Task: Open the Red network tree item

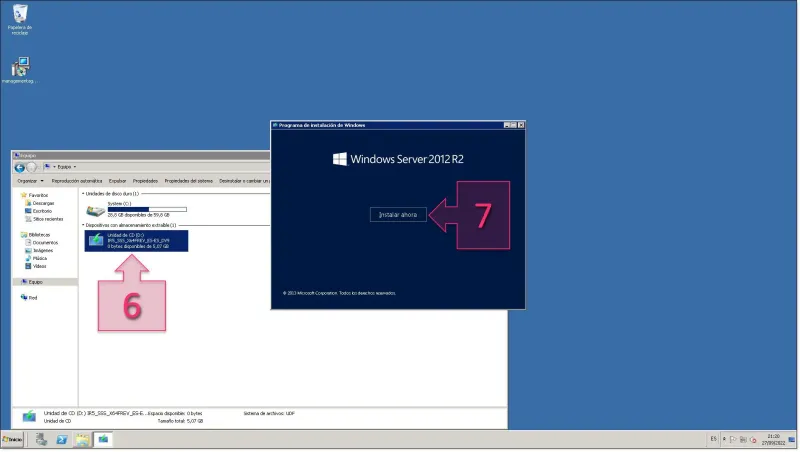Action: (32, 297)
